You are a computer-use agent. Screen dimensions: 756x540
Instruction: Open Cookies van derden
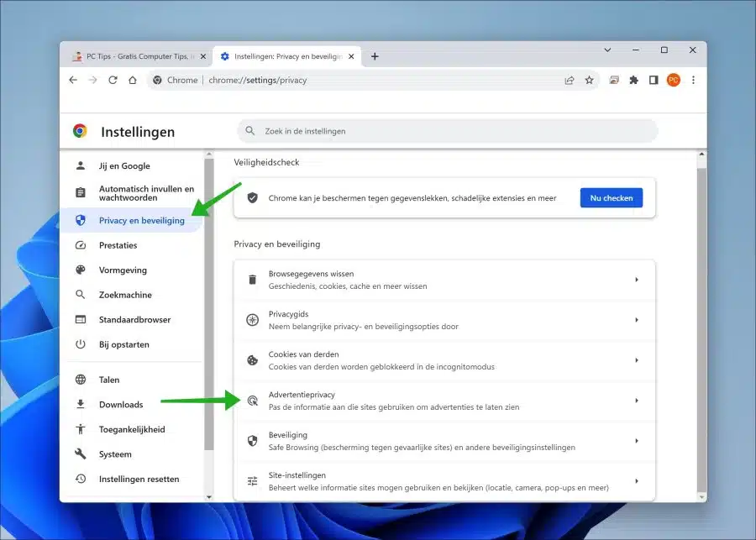pyautogui.click(x=444, y=360)
